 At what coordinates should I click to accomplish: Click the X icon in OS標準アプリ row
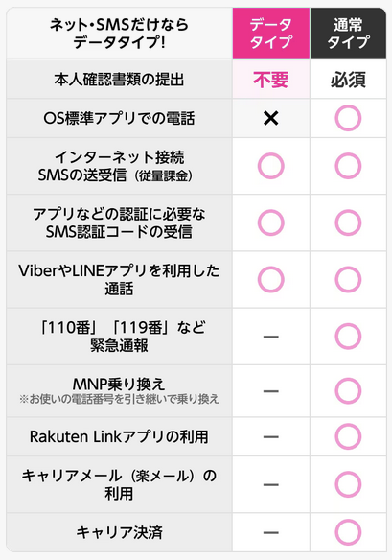(271, 118)
